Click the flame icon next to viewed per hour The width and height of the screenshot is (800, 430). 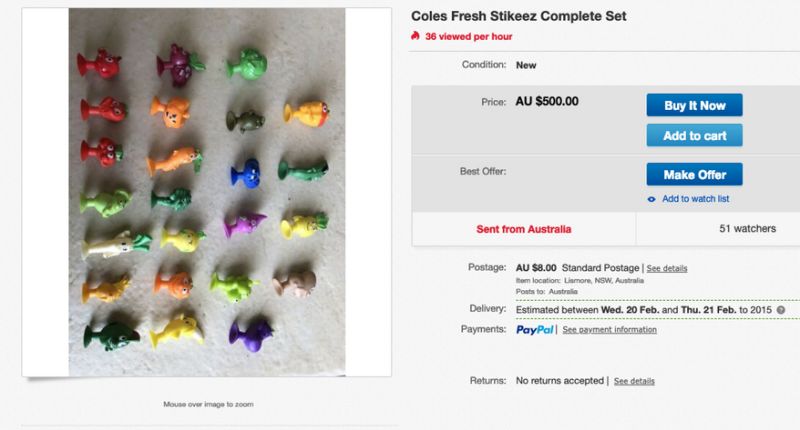click(416, 36)
